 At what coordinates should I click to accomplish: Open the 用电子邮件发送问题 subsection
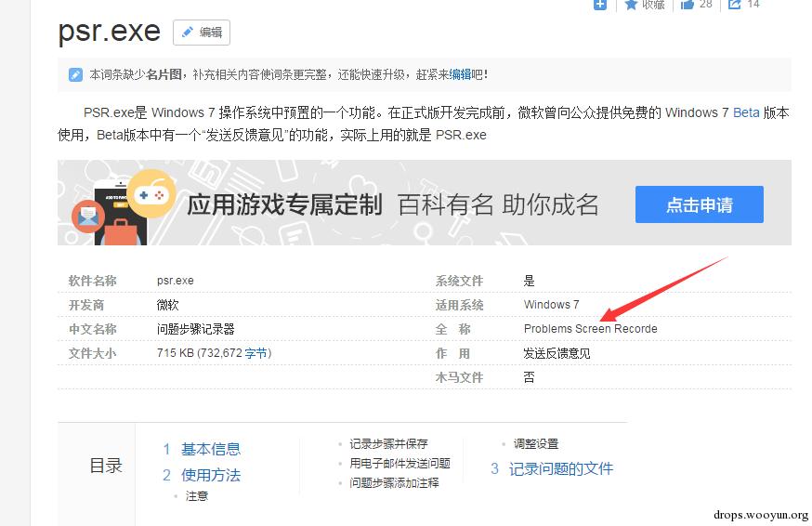(x=399, y=464)
